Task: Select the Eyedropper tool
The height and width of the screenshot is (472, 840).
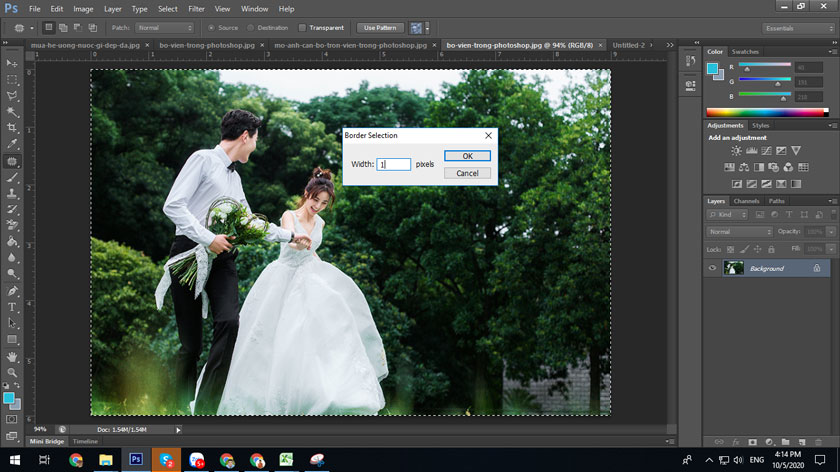Action: click(12, 144)
